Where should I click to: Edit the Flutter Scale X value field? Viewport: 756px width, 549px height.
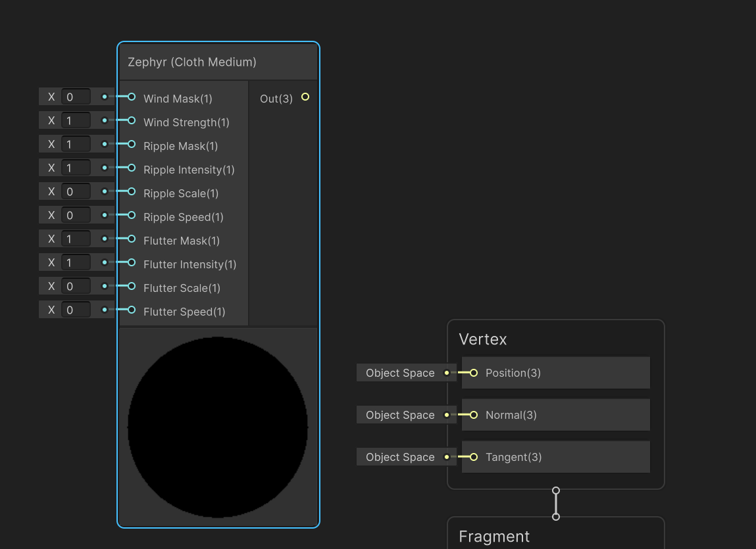76,287
